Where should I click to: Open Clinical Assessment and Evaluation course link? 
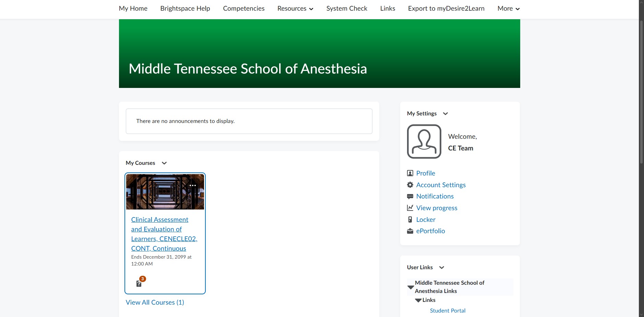[x=164, y=234]
